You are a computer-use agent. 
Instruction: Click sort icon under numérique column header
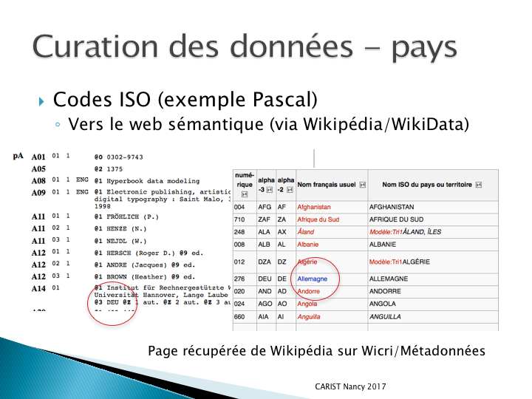click(245, 194)
